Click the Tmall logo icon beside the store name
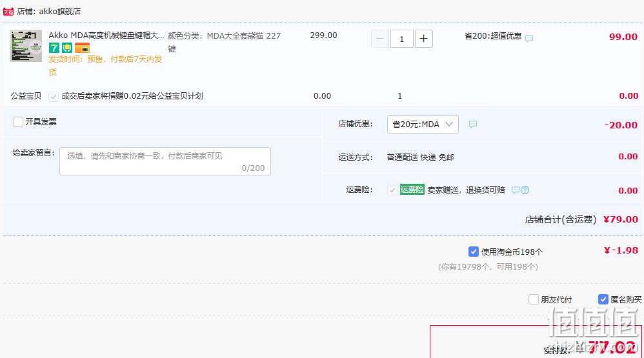The width and height of the screenshot is (644, 358). point(8,12)
